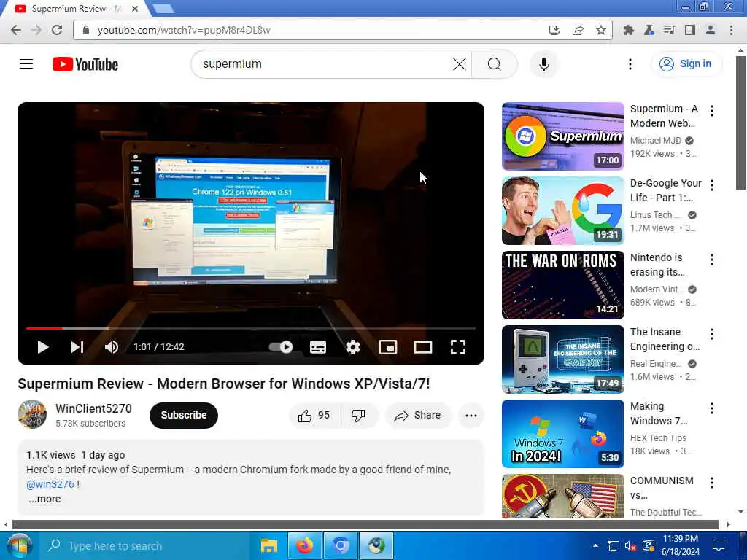This screenshot has height=560, width=747.
Task: Open Supermium - A Modern Web thumbnail
Action: (562, 136)
